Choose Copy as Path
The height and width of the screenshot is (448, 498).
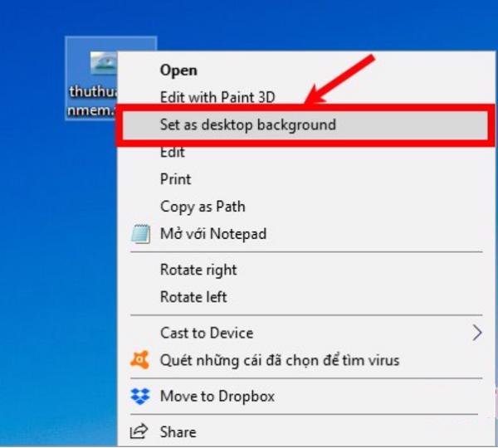pyautogui.click(x=202, y=207)
